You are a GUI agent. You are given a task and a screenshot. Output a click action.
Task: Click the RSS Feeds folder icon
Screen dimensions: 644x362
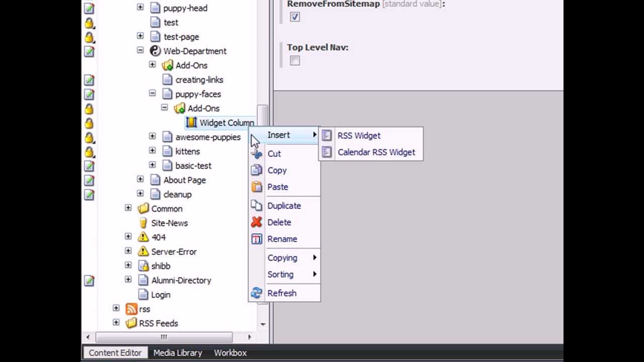pos(131,323)
